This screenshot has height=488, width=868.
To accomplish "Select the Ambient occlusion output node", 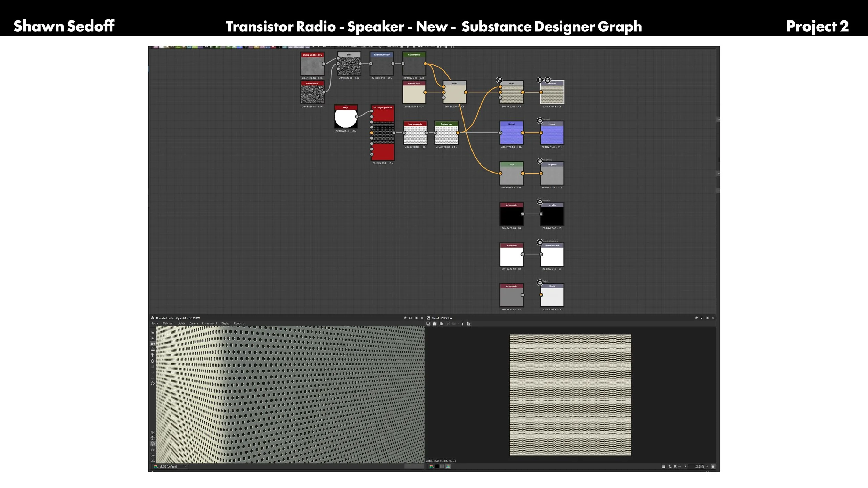I will click(x=552, y=255).
